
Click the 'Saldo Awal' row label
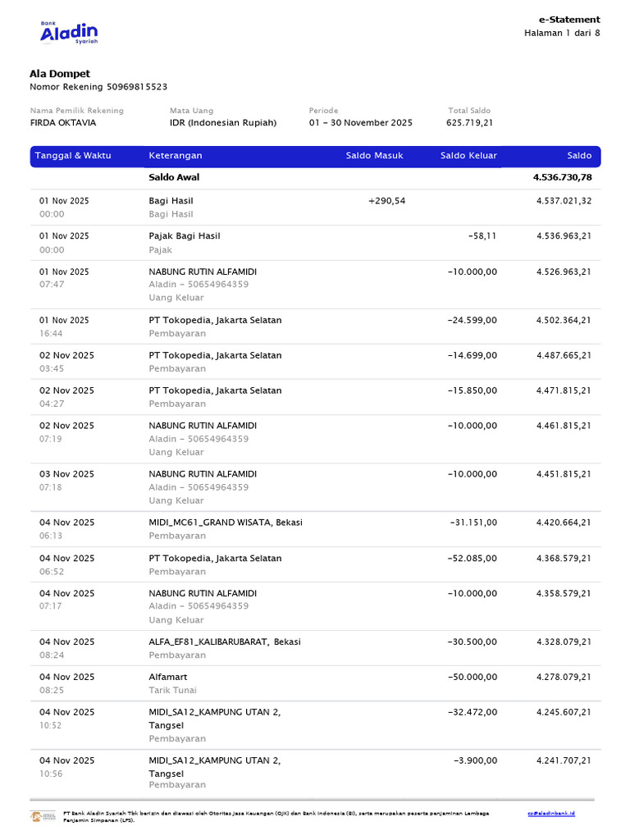pyautogui.click(x=174, y=177)
